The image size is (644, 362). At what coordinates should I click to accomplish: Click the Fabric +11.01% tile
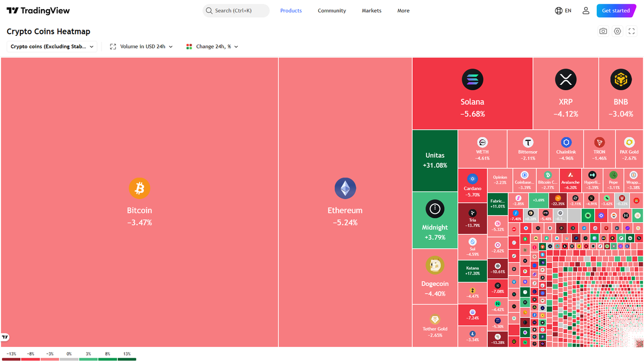[x=497, y=204]
